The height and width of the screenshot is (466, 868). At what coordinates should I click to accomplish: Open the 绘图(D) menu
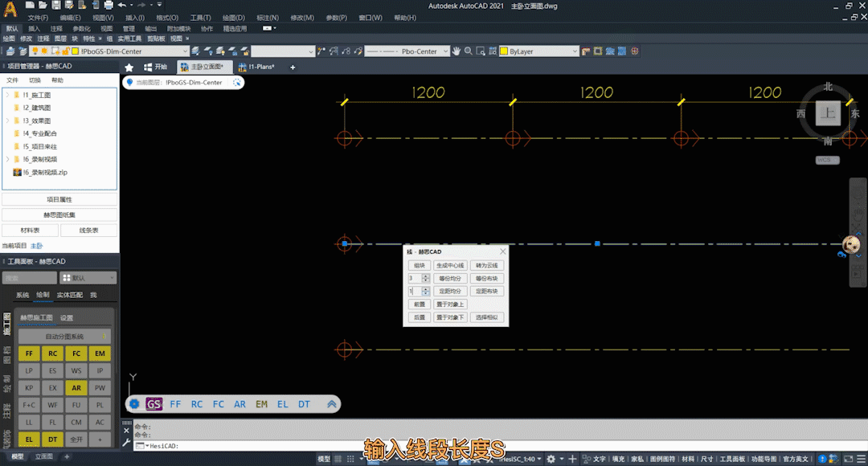[x=234, y=17]
